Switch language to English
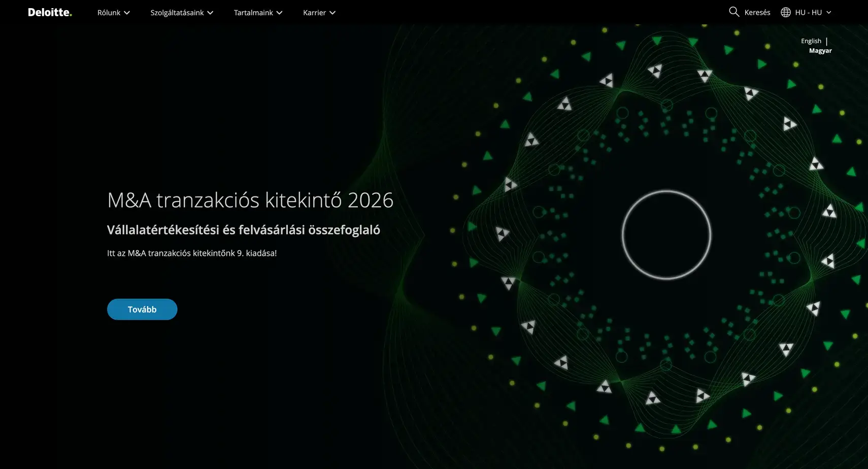This screenshot has width=868, height=469. (x=811, y=41)
